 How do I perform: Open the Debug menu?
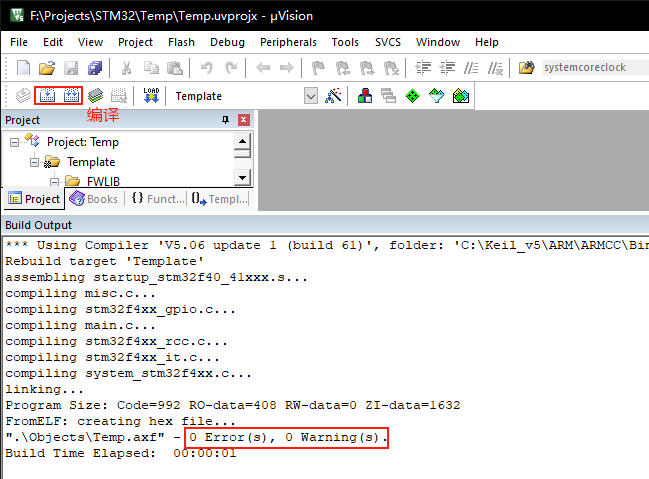(x=227, y=42)
